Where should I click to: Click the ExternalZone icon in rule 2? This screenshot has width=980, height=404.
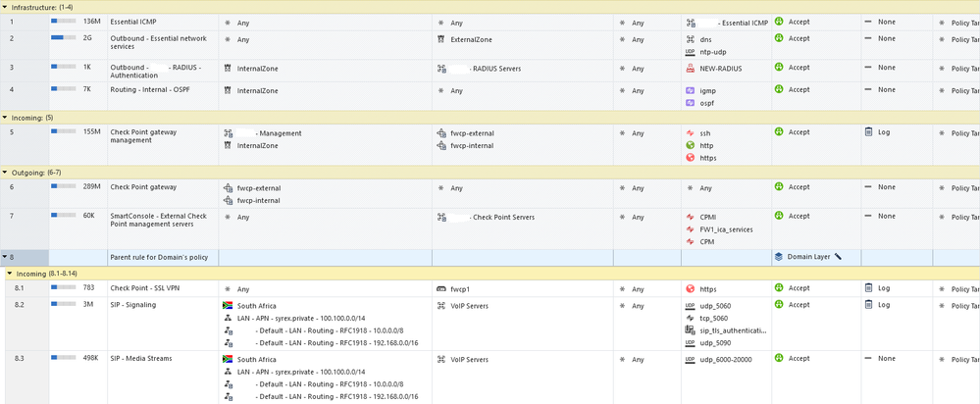click(441, 39)
